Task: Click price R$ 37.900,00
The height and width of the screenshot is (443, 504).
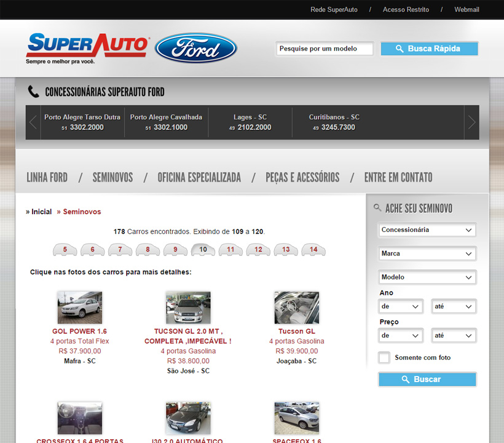Action: (80, 351)
